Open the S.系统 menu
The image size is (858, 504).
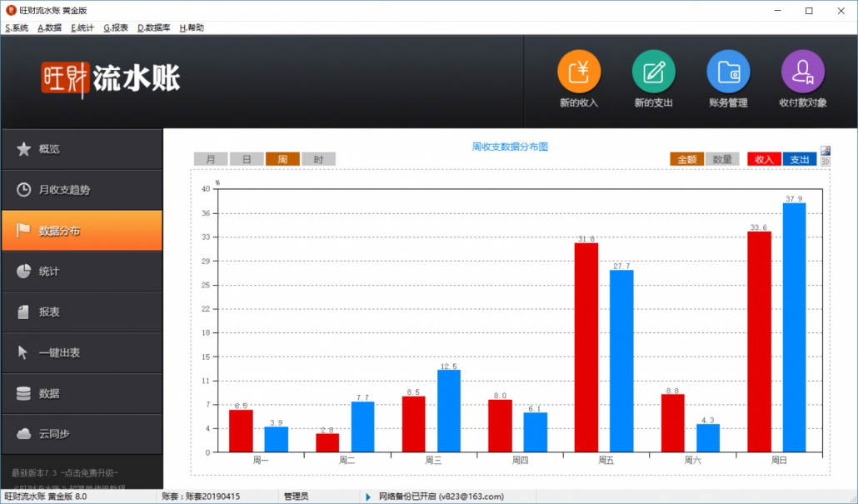pyautogui.click(x=17, y=27)
